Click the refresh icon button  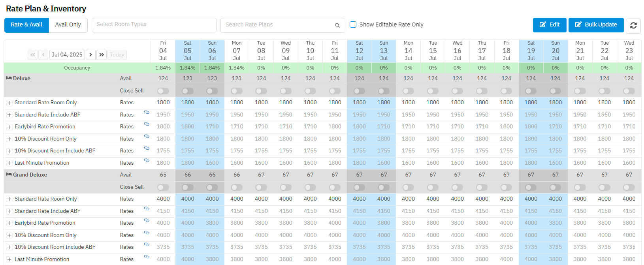(633, 25)
